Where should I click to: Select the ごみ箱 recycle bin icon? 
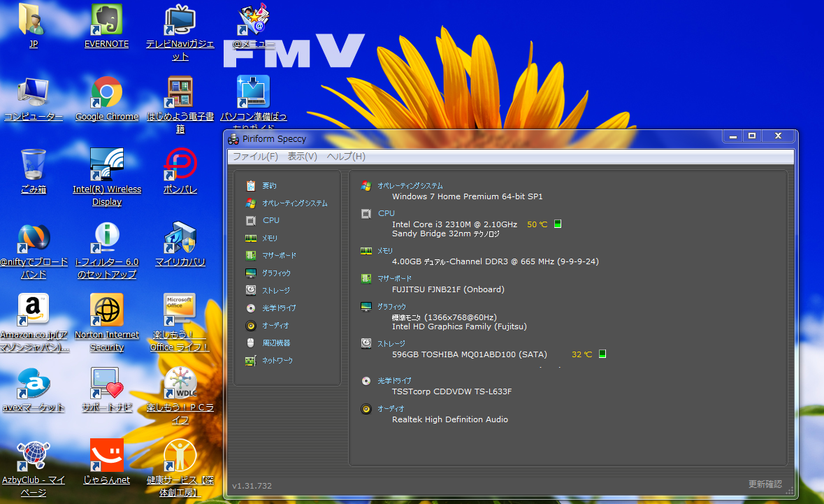click(x=33, y=171)
